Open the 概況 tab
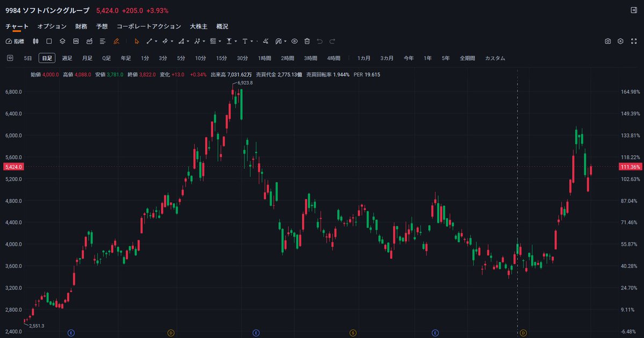Image resolution: width=644 pixels, height=338 pixels. coord(222,26)
